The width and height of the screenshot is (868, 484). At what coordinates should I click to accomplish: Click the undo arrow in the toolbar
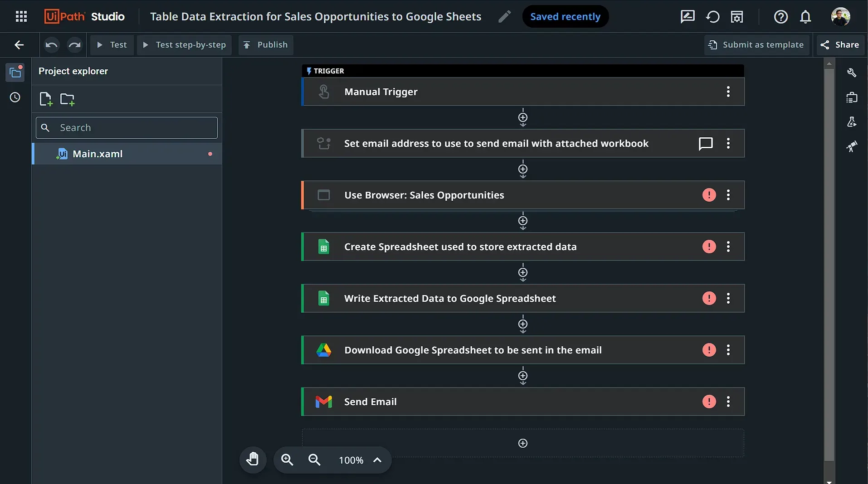pos(51,45)
